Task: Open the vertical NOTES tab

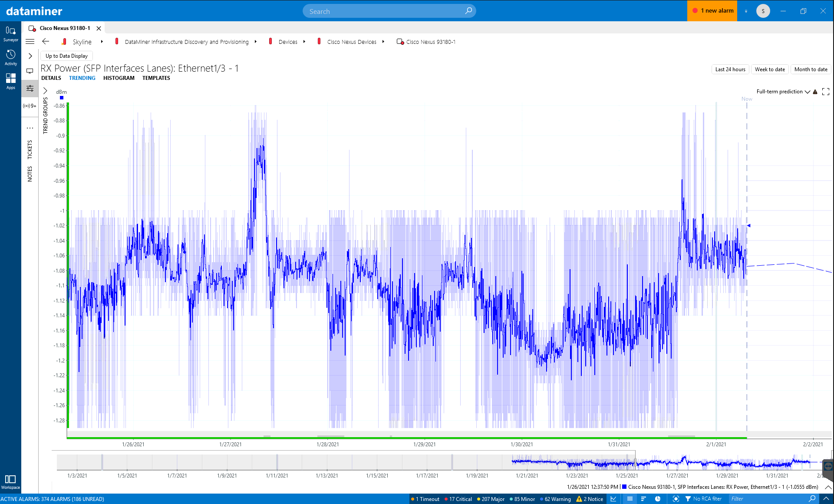Action: (x=30, y=174)
